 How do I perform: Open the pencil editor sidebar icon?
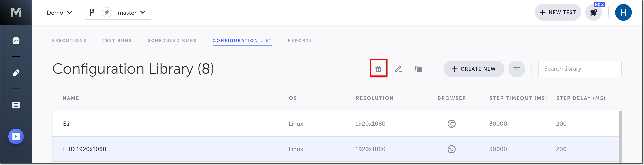[16, 73]
